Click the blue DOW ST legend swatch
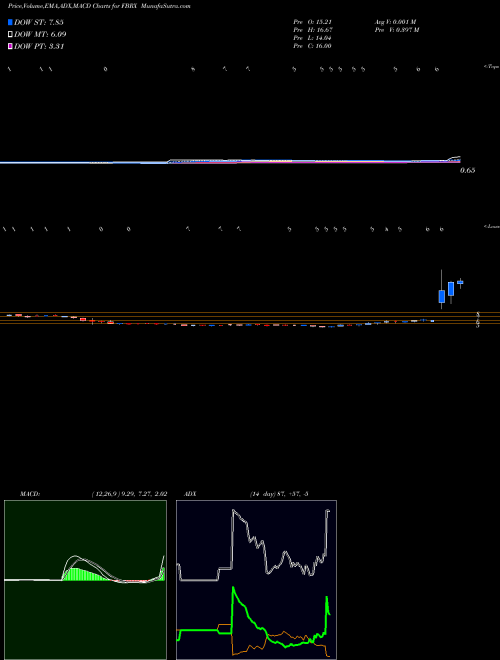 tap(11, 23)
